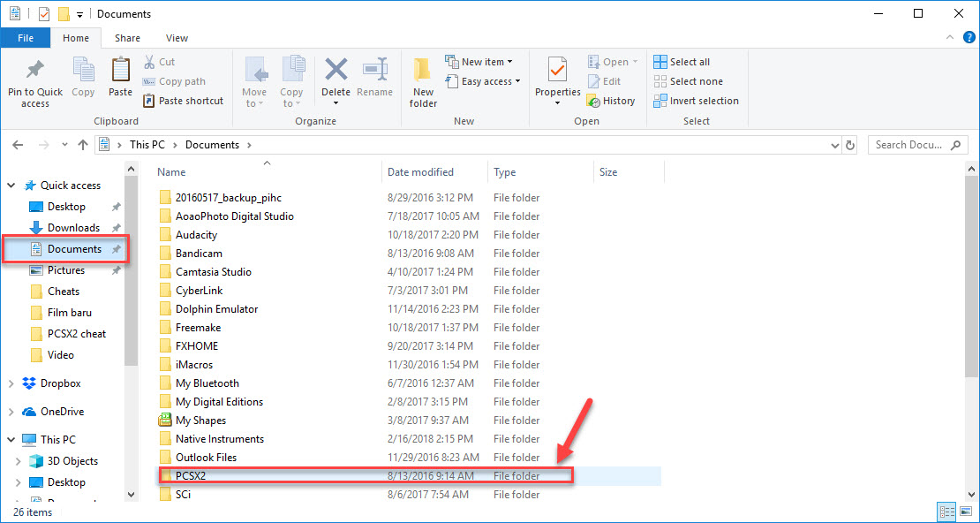Open the Open button in ribbon

613,62
